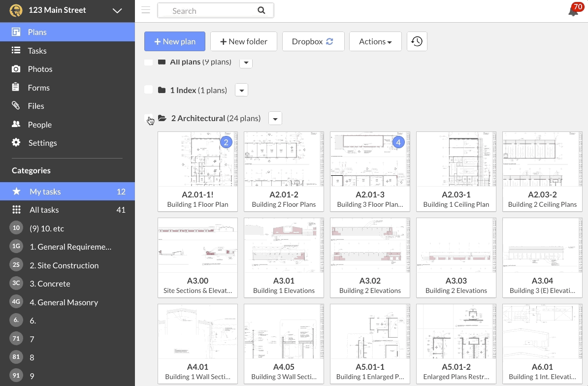Open Settings from the sidebar
This screenshot has width=588, height=386.
(x=42, y=143)
